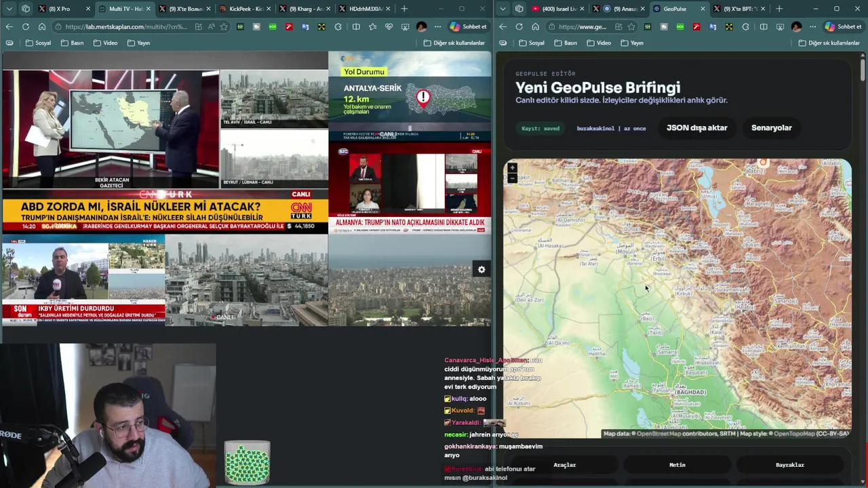Open profile avatar in left browser window
The height and width of the screenshot is (488, 868).
[422, 26]
